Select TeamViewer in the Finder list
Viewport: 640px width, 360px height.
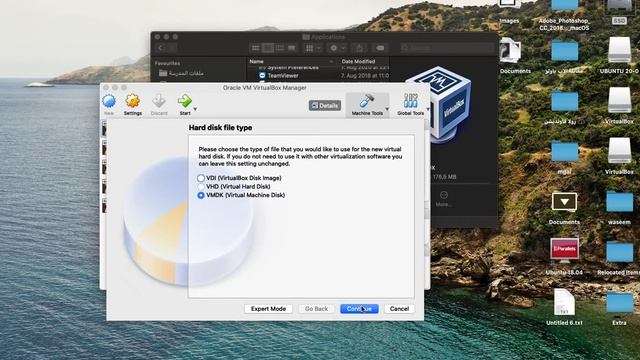point(283,76)
